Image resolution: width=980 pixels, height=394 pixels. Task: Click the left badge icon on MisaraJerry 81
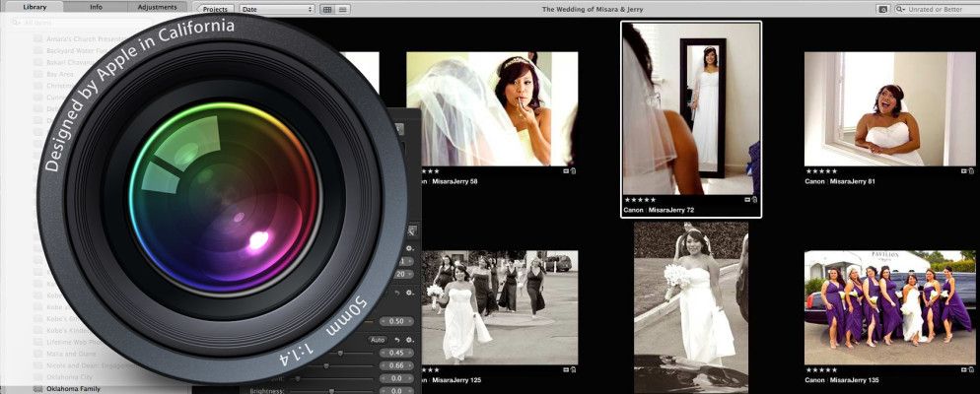click(963, 171)
